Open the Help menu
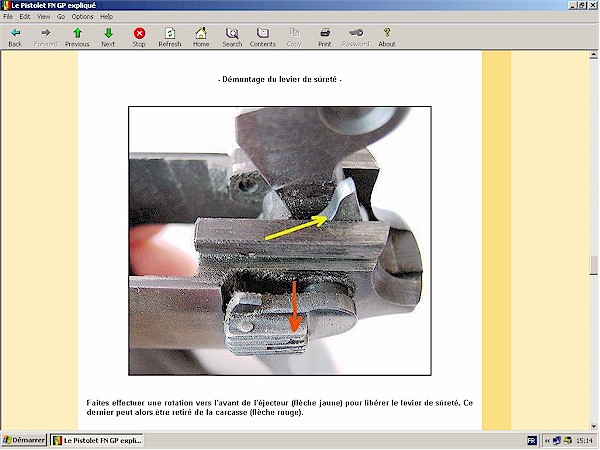 coord(106,17)
